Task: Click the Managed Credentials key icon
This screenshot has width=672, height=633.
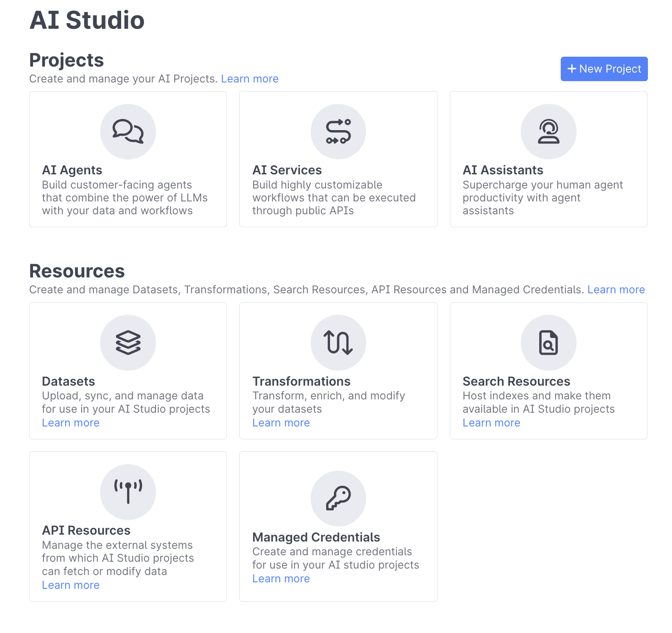Action: 339,498
